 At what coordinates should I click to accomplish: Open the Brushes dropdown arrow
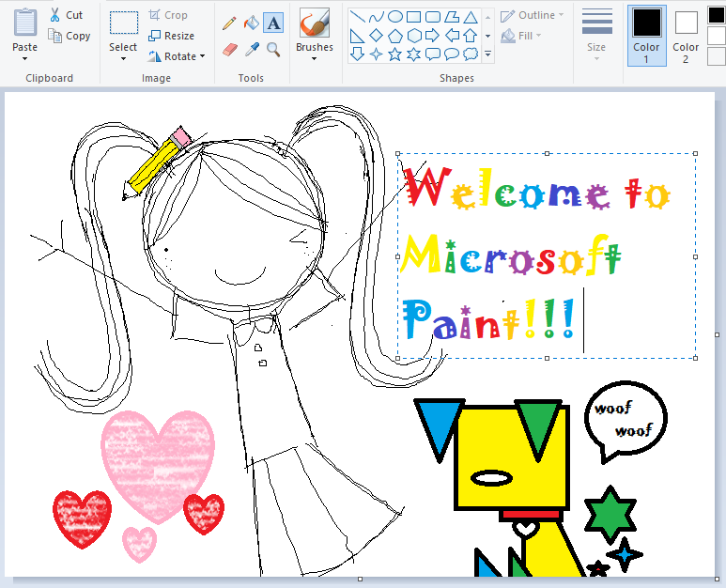[315, 59]
